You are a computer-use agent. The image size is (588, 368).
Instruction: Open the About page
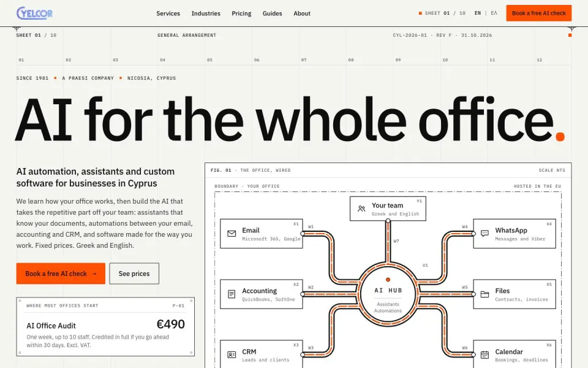(x=302, y=13)
